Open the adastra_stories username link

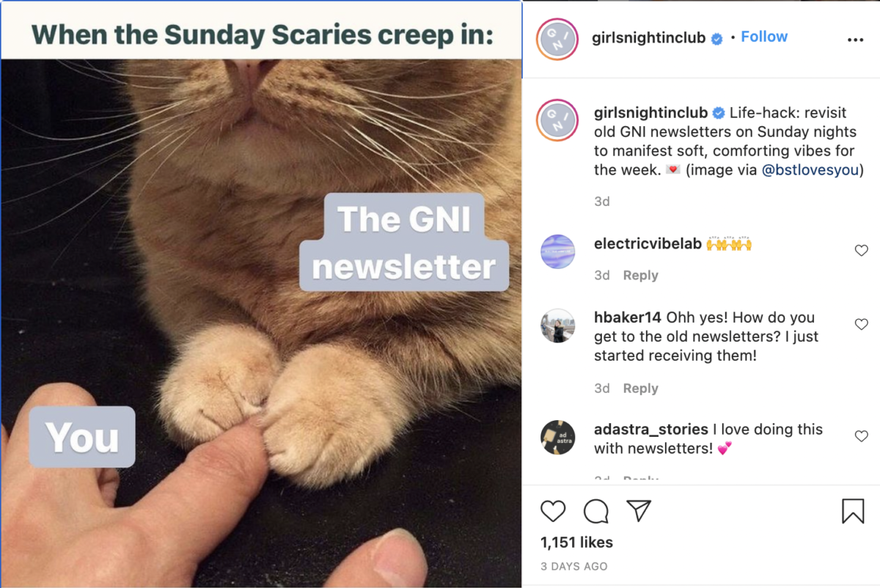coord(651,430)
